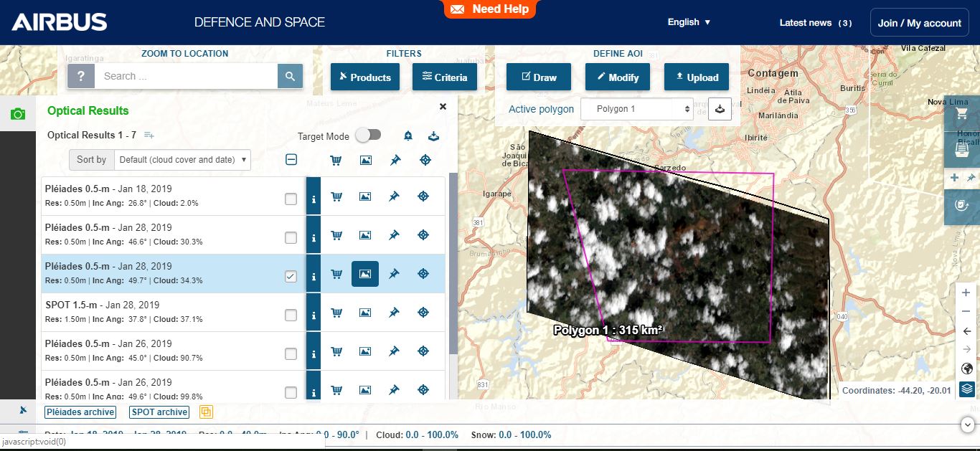Click the question mark help icon by search
980x451 pixels.
point(81,76)
